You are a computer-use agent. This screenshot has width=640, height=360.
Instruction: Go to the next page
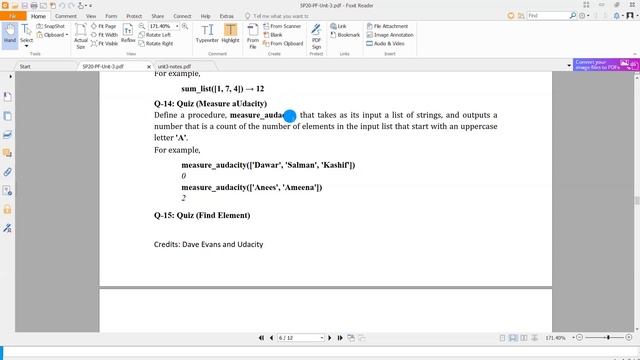tap(330, 338)
